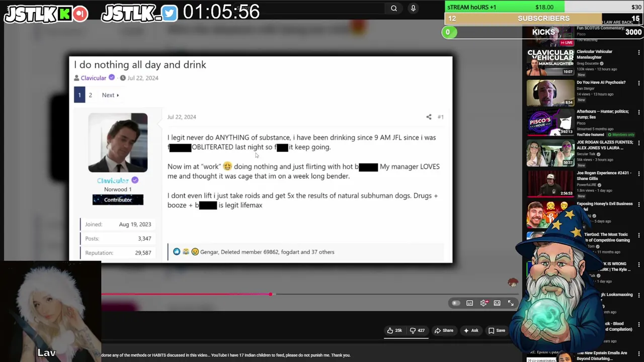Viewport: 644px width, 362px height.
Task: Click the poster's avatar image
Action: pos(118,143)
